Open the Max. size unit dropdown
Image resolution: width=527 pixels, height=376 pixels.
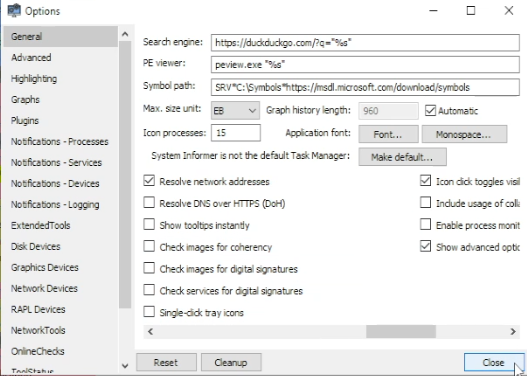click(x=235, y=111)
